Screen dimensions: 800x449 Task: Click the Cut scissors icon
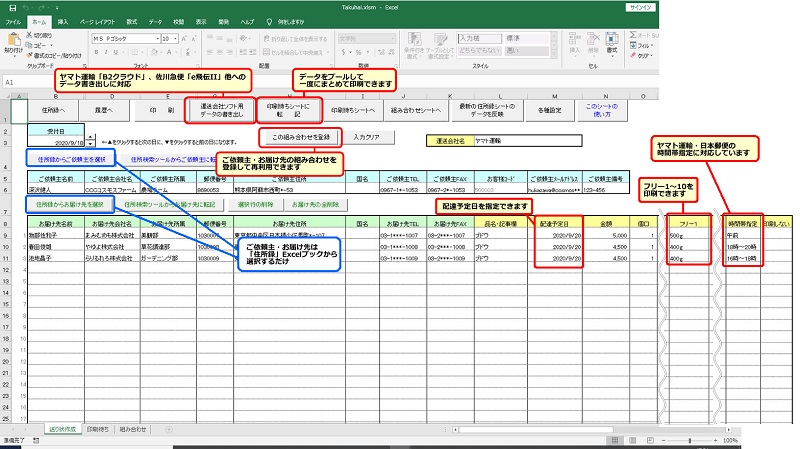click(x=37, y=35)
